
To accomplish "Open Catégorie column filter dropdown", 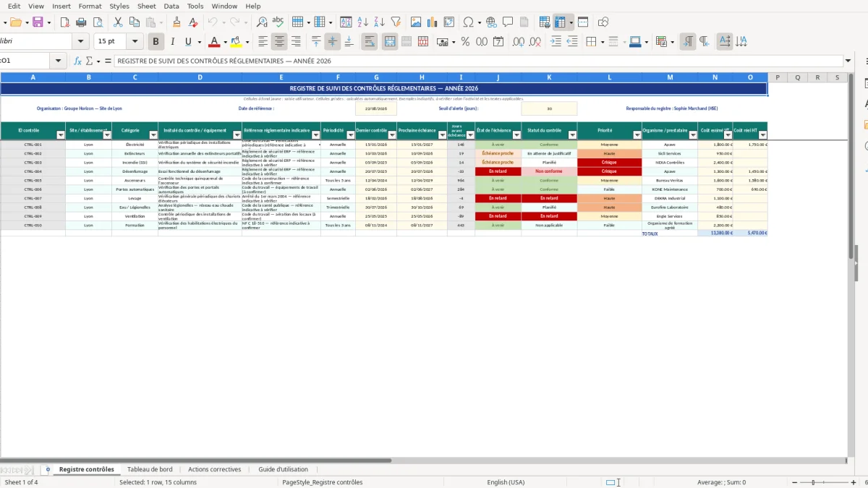I will point(153,135).
